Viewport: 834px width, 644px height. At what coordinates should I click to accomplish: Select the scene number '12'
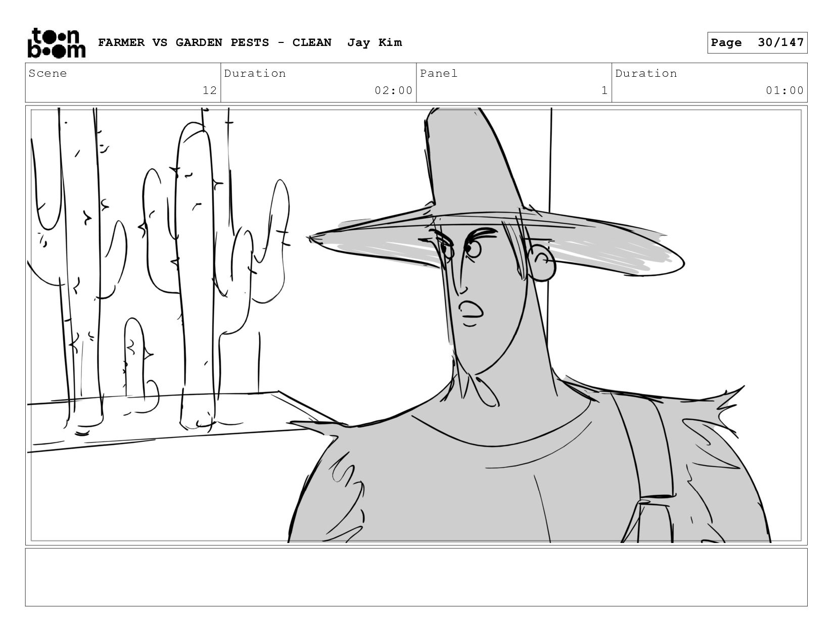(210, 90)
